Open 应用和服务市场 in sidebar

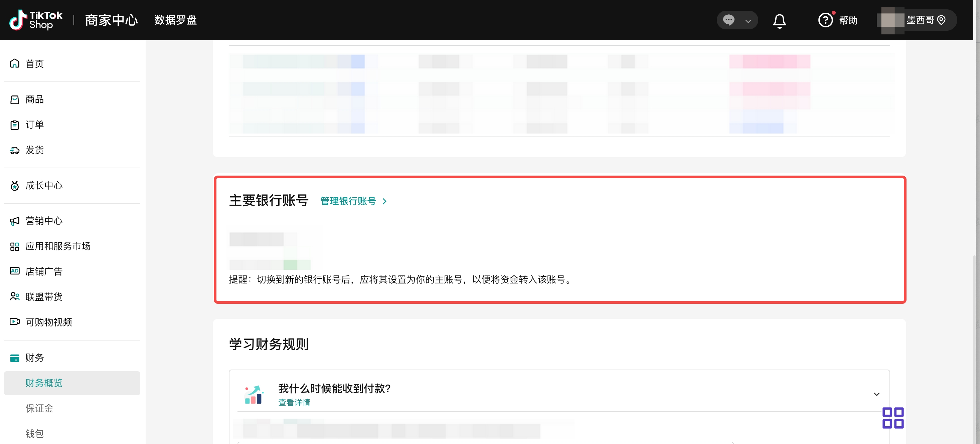(x=58, y=246)
